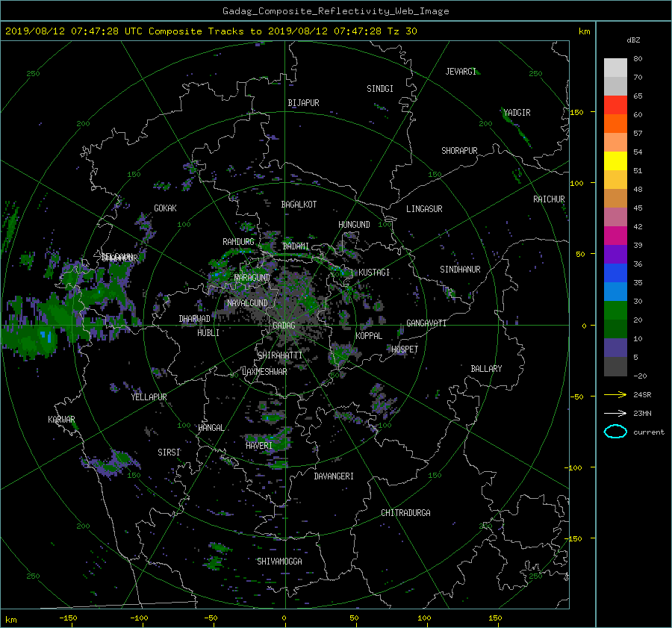Select the HANGAL city label
Viewport: 672px width, 628px height.
click(x=211, y=428)
